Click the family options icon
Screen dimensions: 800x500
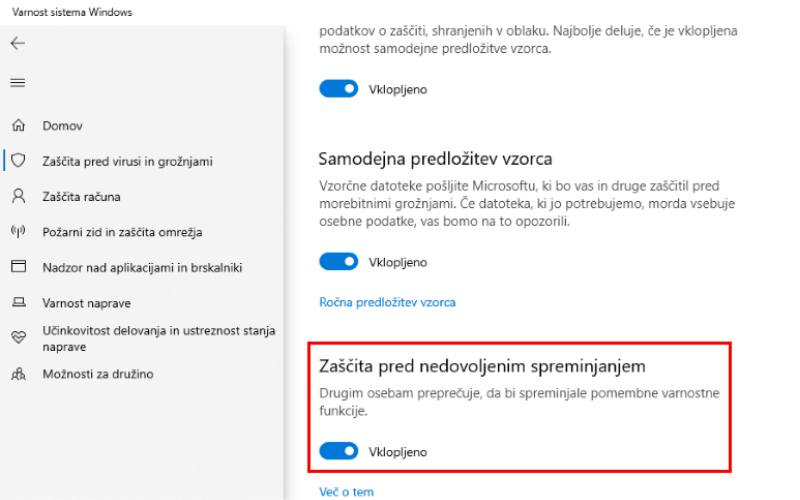18,374
